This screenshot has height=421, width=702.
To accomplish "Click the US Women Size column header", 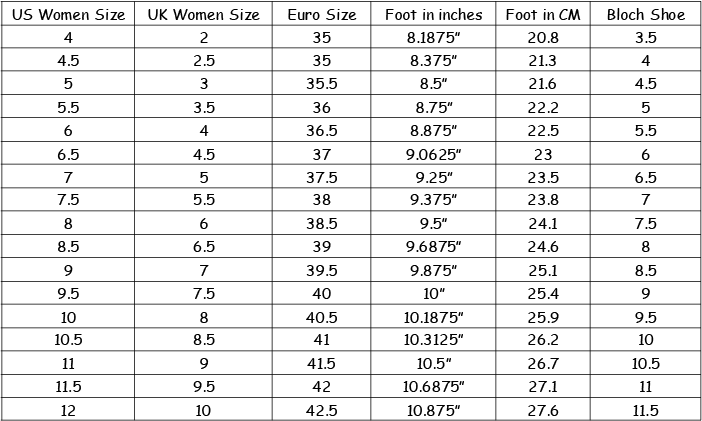I will pos(68,14).
